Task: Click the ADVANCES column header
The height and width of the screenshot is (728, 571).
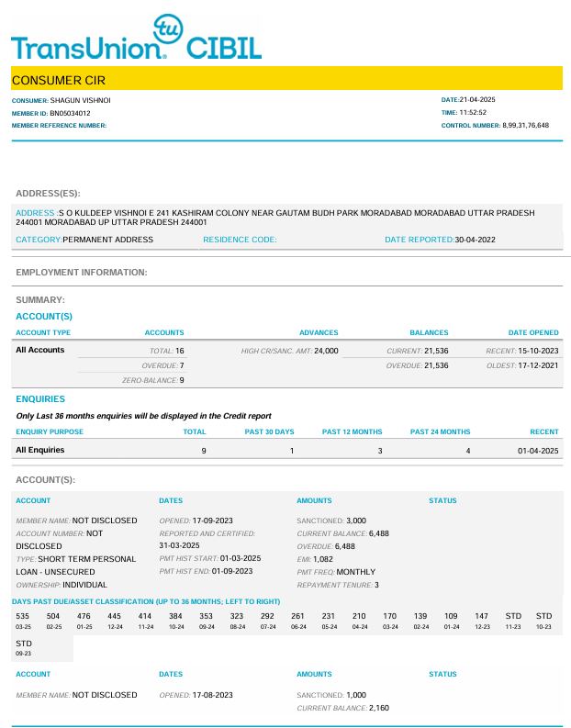Action: click(319, 332)
